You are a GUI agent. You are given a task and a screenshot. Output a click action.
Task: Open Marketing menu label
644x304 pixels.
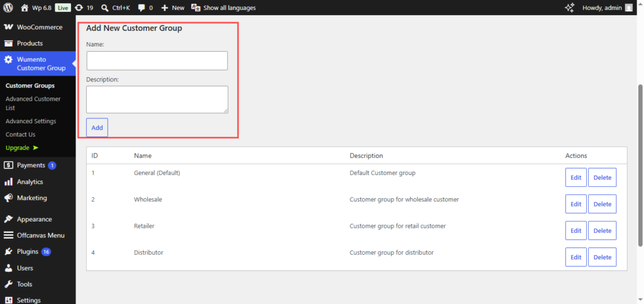click(32, 198)
